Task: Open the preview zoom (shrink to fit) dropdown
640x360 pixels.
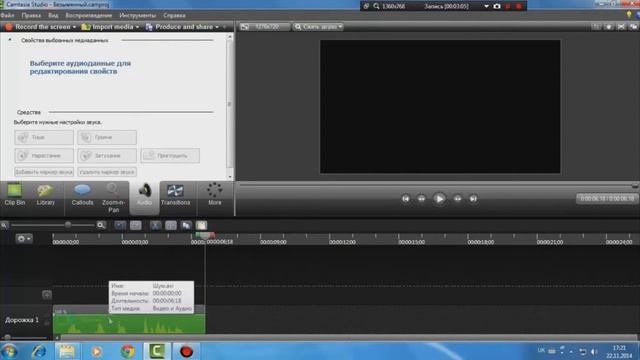Action: coord(318,27)
